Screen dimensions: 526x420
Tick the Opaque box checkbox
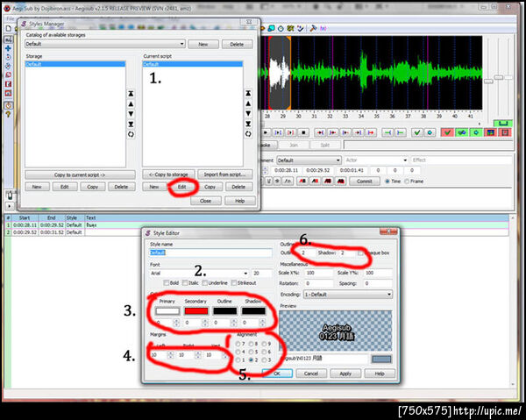coord(360,253)
